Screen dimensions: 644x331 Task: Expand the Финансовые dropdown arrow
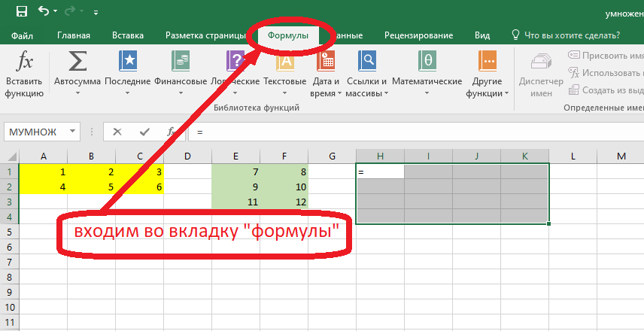coord(181,93)
